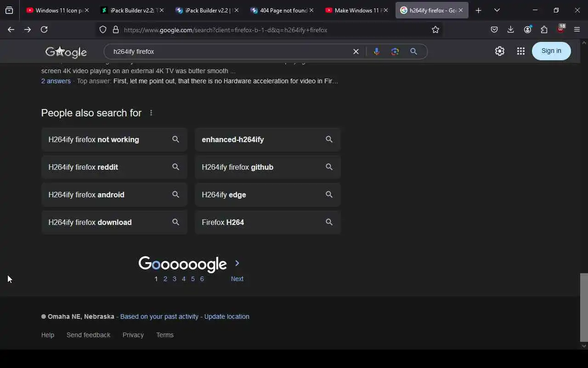Image resolution: width=588 pixels, height=368 pixels.
Task: Close the Make Windows 11 tab
Action: [x=386, y=10]
